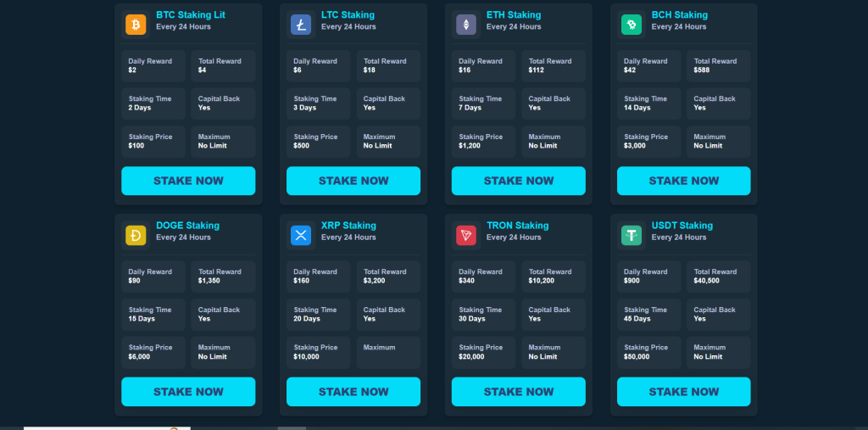868x430 pixels.
Task: Click the $100 staking price value
Action: 136,146
